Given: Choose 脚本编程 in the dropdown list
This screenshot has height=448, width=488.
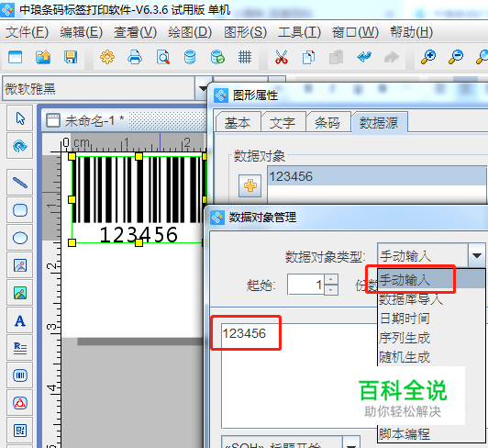Looking at the screenshot, I should tap(431, 433).
